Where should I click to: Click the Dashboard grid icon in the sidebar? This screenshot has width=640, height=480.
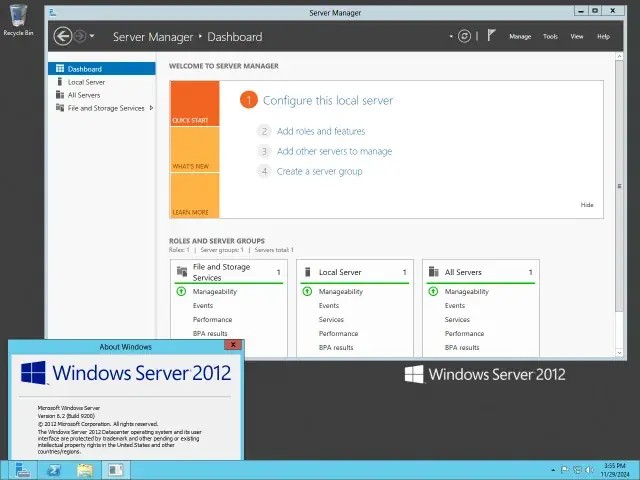(x=60, y=69)
